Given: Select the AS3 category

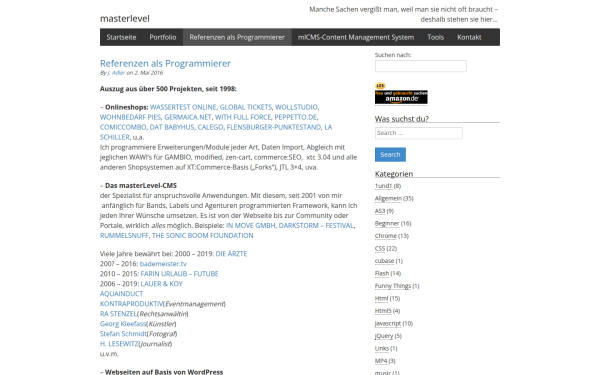Looking at the screenshot, I should click(x=380, y=211).
